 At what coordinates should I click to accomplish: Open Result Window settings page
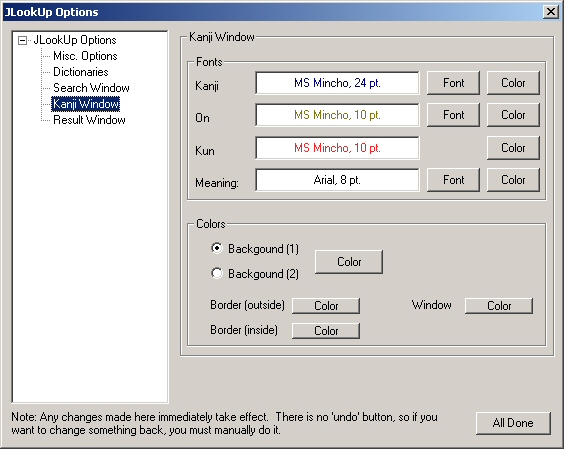tap(89, 120)
